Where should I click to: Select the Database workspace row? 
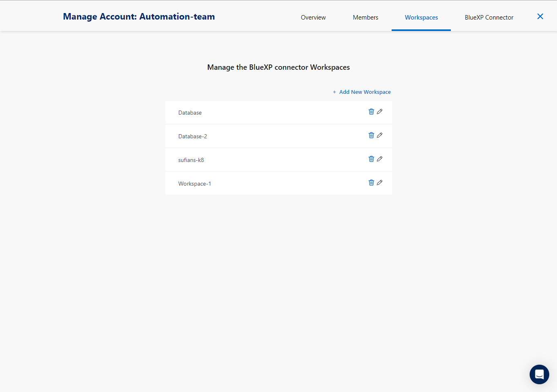click(190, 113)
